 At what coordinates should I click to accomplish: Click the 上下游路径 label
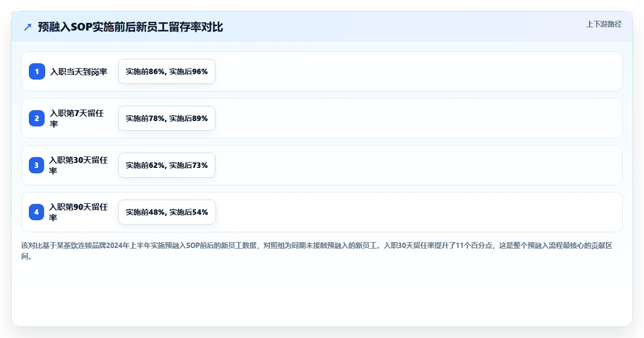tap(603, 25)
